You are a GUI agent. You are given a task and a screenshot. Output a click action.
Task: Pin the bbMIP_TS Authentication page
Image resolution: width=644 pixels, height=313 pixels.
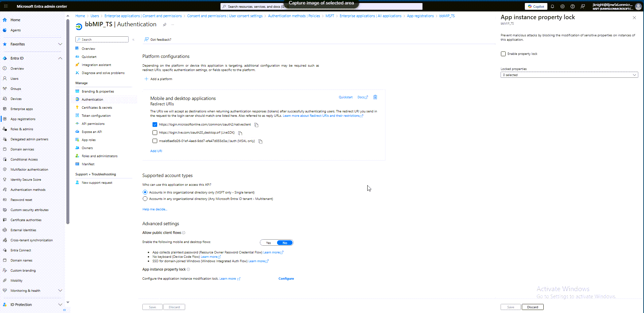point(164,24)
